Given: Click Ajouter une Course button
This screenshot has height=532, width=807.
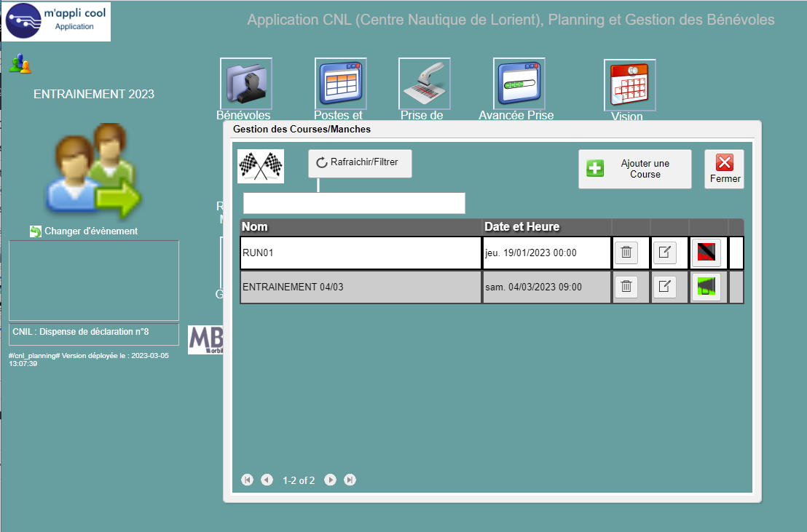Looking at the screenshot, I should click(635, 169).
